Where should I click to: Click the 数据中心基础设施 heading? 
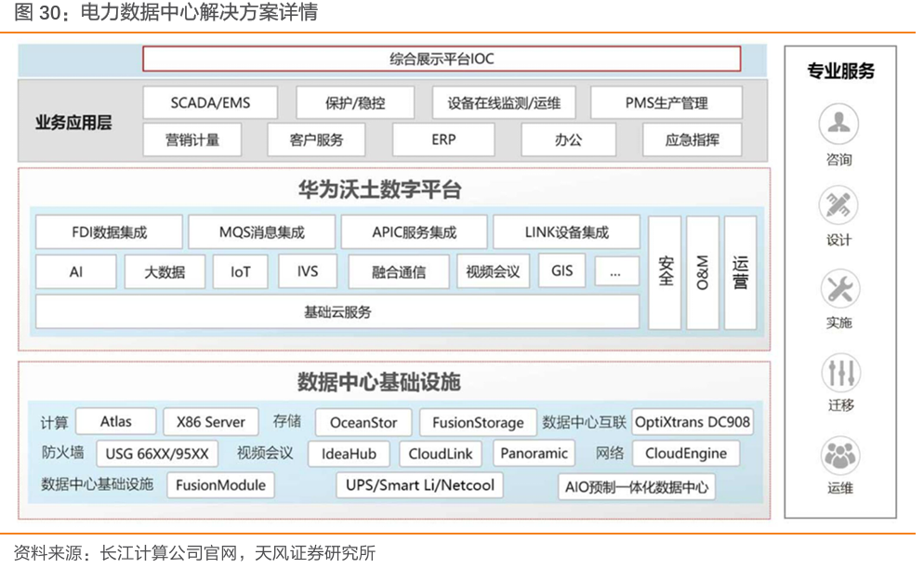[379, 382]
